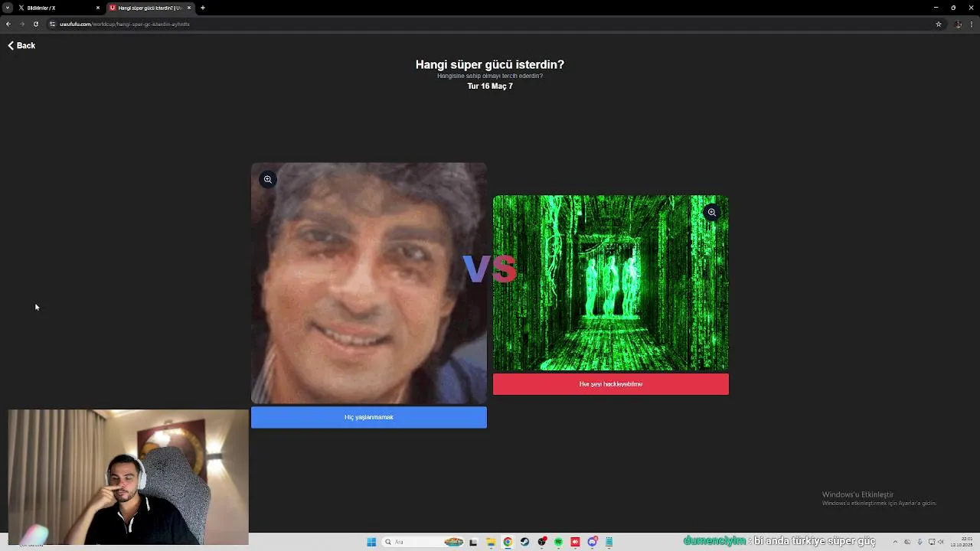The height and width of the screenshot is (551, 980).
Task: Focus the uwufufu.com address bar
Action: point(490,24)
